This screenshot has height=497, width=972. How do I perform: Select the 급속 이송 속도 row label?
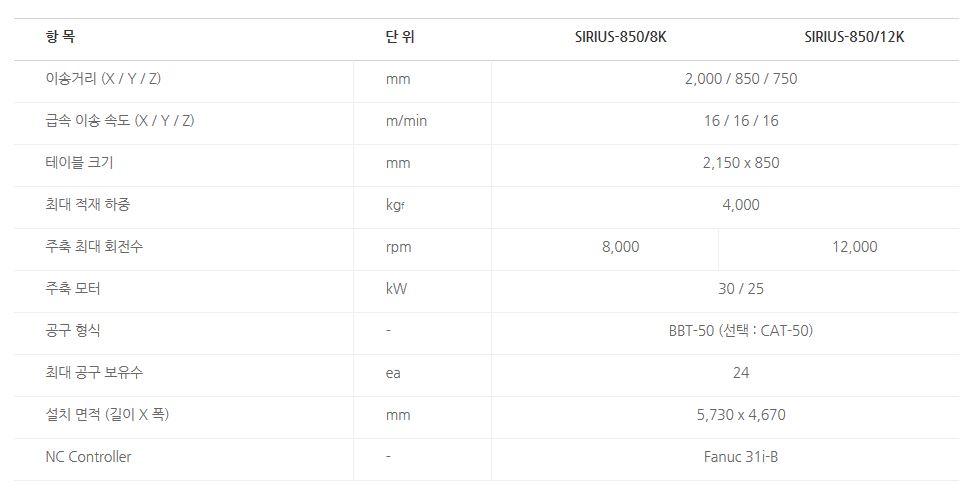point(120,121)
